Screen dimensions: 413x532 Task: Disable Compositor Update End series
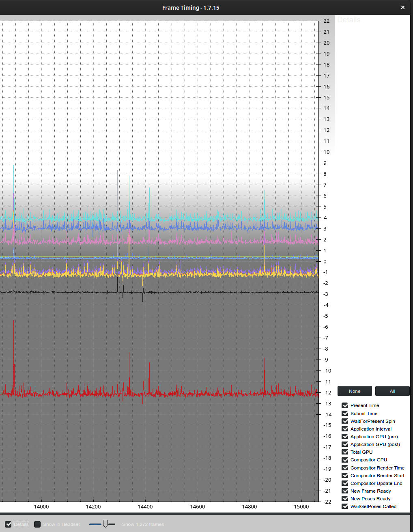coord(345,483)
